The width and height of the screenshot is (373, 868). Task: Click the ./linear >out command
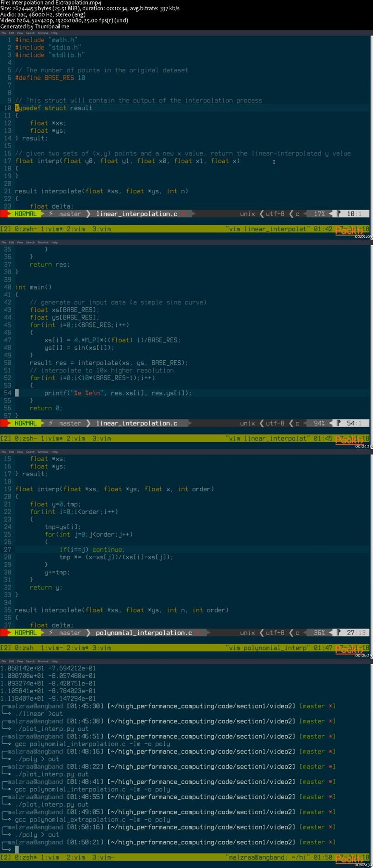click(x=39, y=714)
